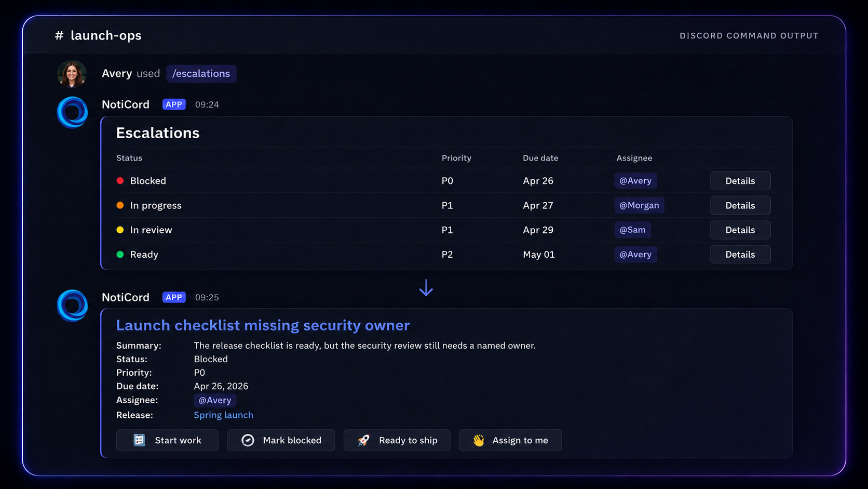Image resolution: width=868 pixels, height=489 pixels.
Task: Click the Escalations embed heading
Action: (158, 133)
